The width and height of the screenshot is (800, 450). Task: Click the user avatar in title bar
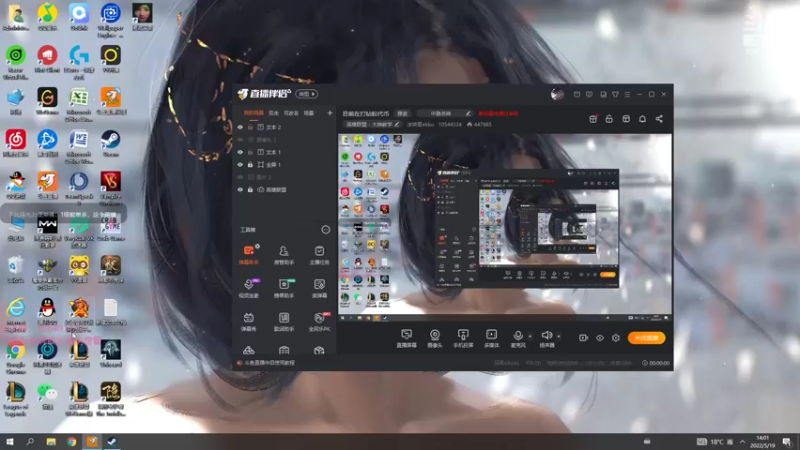pyautogui.click(x=557, y=94)
